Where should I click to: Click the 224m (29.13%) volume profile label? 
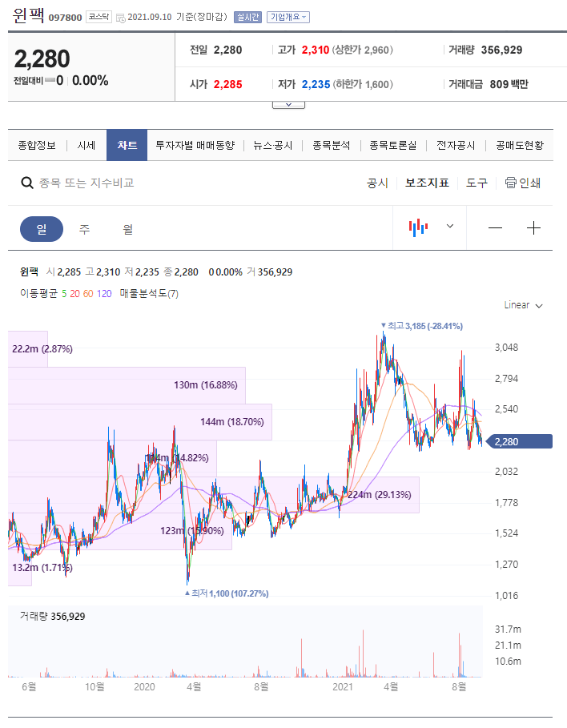point(380,494)
